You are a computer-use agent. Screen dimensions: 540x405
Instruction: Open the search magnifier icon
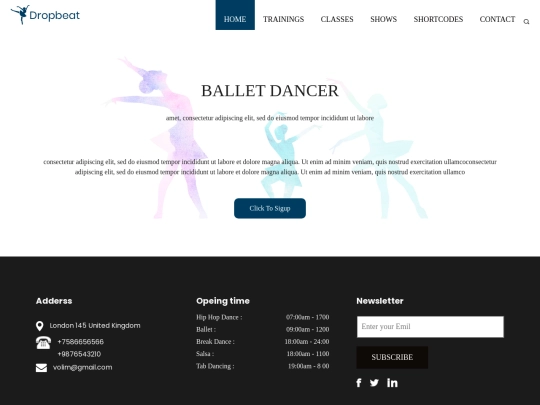pos(526,22)
